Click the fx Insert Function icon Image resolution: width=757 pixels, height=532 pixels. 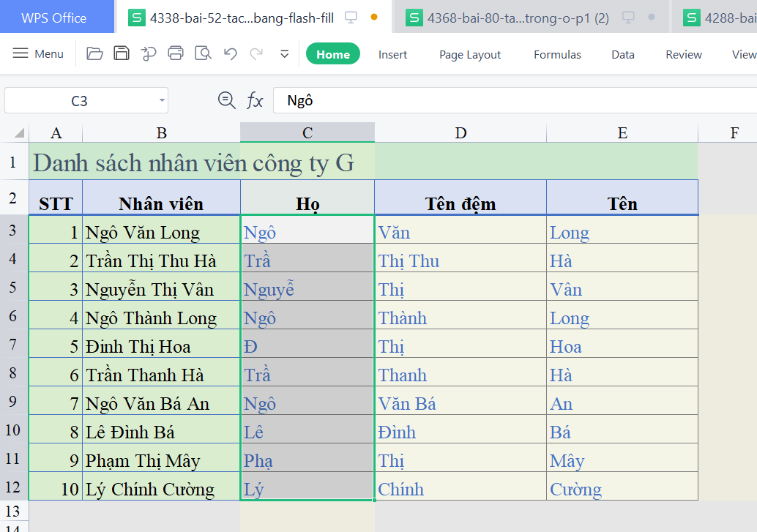pos(254,100)
